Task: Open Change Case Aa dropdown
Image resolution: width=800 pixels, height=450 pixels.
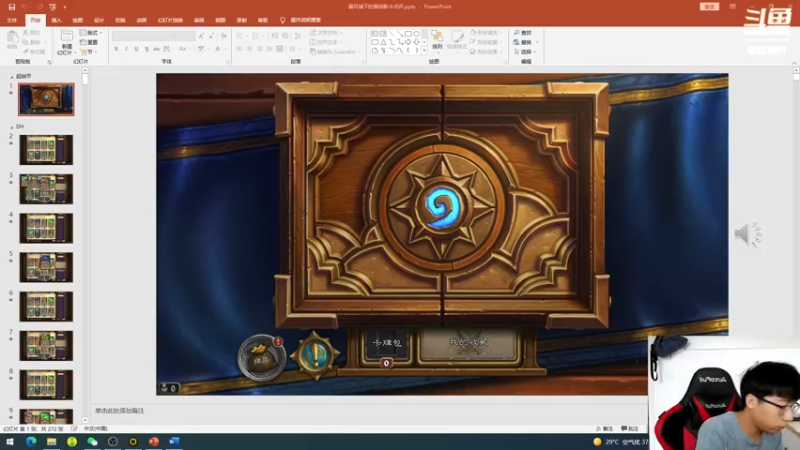Action: point(183,49)
